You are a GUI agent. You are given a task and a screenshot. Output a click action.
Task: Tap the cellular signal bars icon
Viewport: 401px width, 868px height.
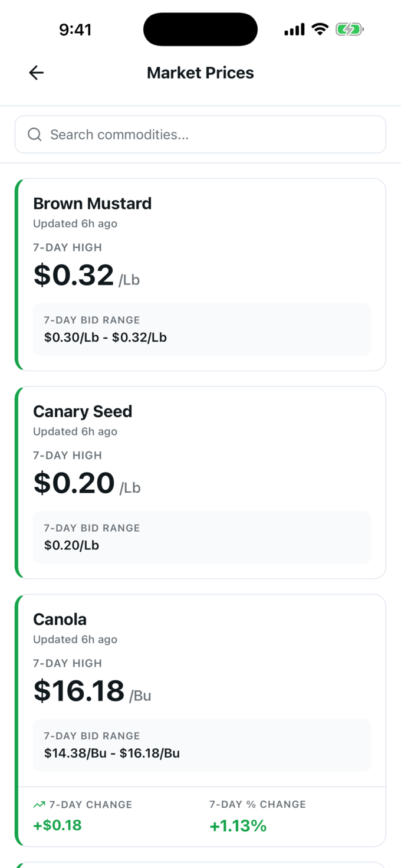[x=294, y=29]
